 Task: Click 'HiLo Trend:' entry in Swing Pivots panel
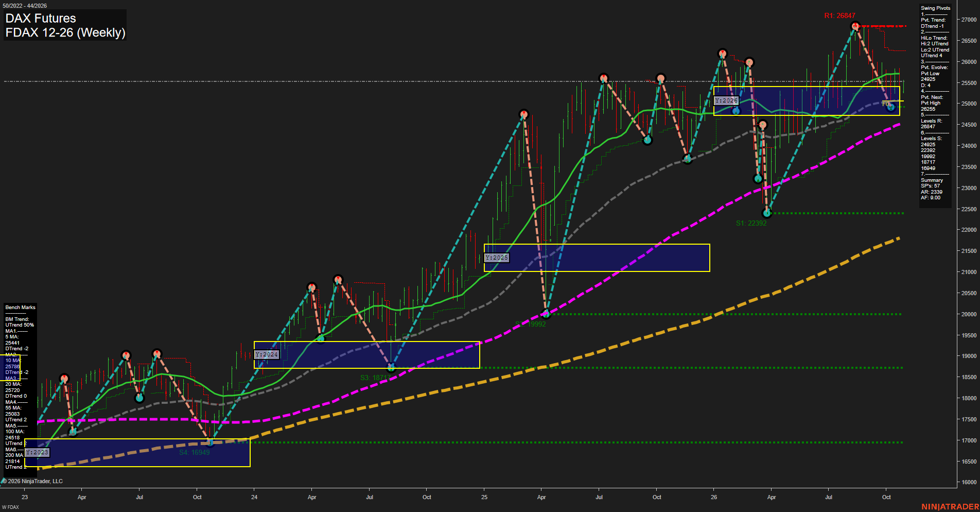tap(934, 38)
